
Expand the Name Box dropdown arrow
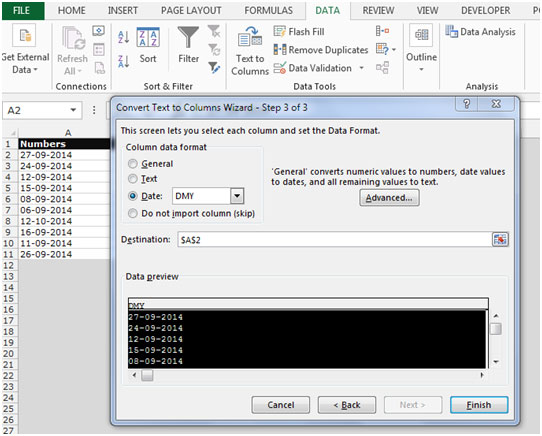73,110
